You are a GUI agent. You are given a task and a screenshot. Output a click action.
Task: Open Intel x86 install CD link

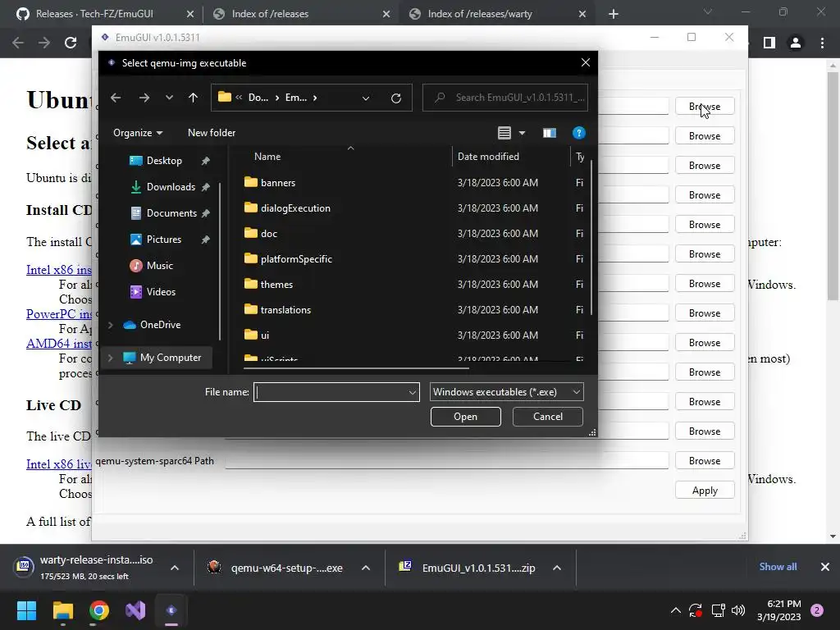click(59, 269)
